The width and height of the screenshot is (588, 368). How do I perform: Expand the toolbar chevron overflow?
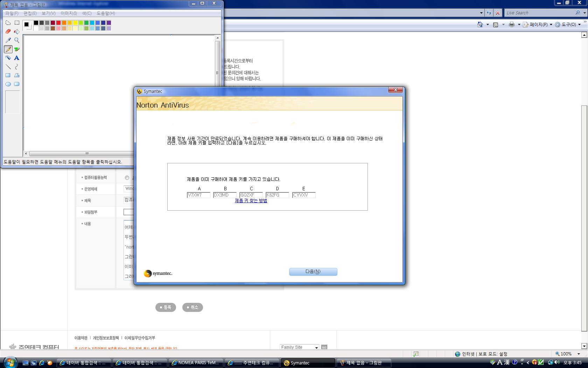point(585,21)
